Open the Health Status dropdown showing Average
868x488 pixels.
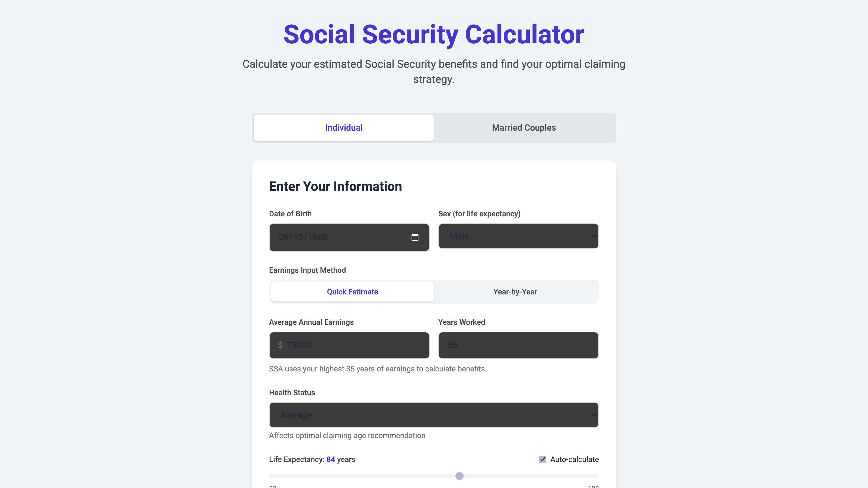tap(434, 415)
